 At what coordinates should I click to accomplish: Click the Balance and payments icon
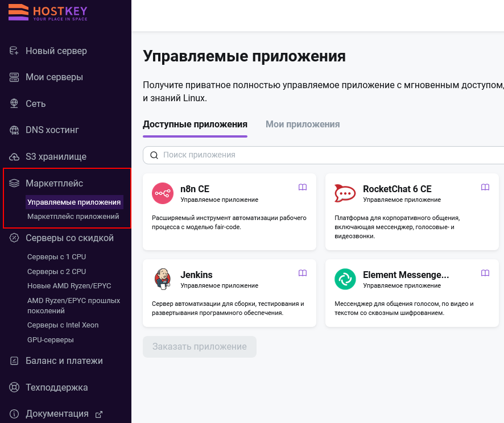pyautogui.click(x=14, y=360)
